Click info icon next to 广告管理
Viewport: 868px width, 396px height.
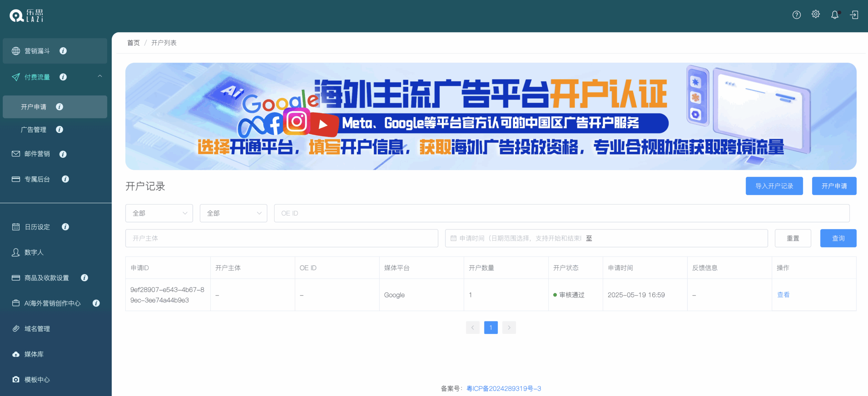[59, 130]
